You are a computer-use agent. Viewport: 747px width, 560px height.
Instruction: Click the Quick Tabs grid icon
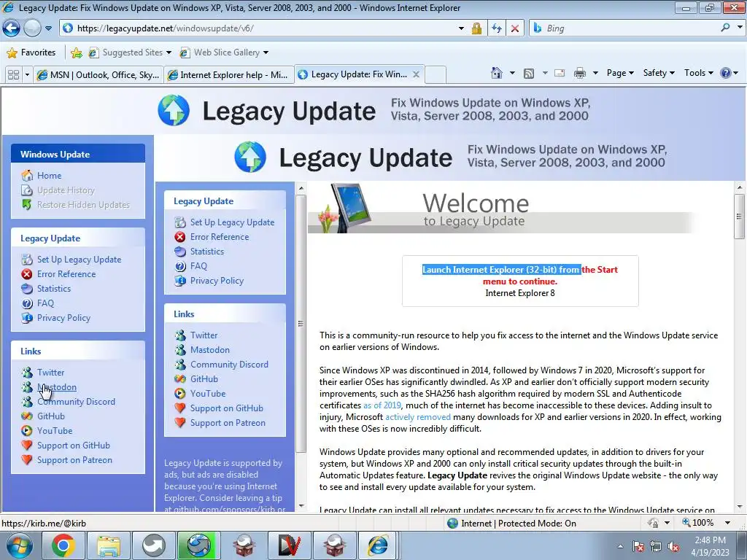13,74
